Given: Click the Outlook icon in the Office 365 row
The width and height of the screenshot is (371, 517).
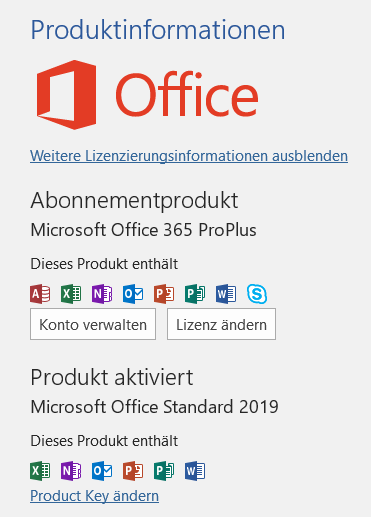Looking at the screenshot, I should [133, 294].
